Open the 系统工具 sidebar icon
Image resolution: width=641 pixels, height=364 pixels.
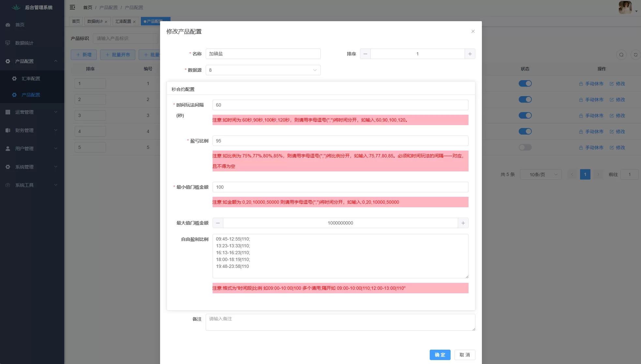click(x=8, y=185)
